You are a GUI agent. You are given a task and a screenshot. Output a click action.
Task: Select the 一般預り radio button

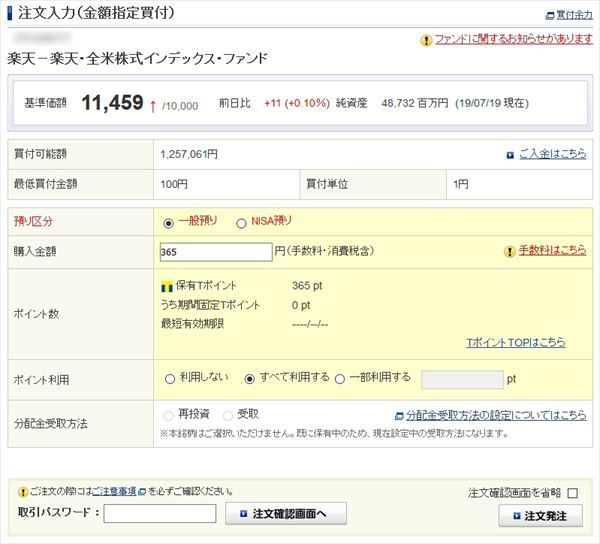[x=168, y=223]
